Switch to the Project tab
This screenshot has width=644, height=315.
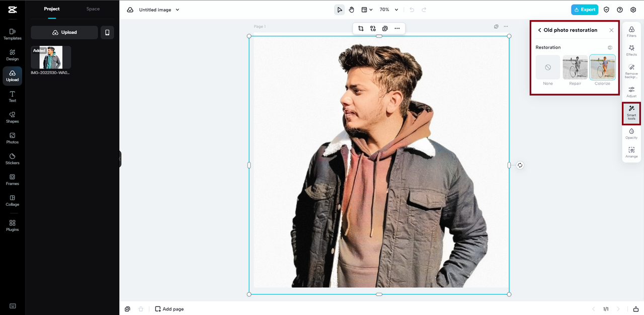click(x=52, y=9)
